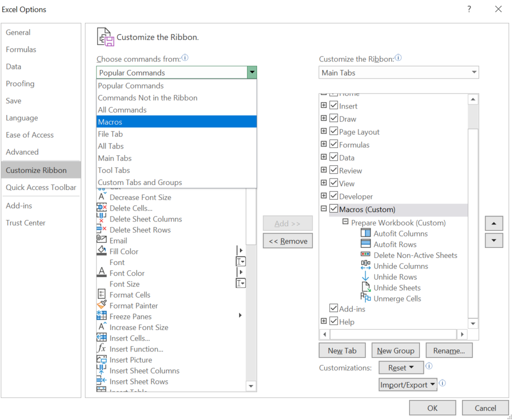Close the Choose commands from dropdown arrow
The height and width of the screenshot is (420, 512).
pos(252,72)
